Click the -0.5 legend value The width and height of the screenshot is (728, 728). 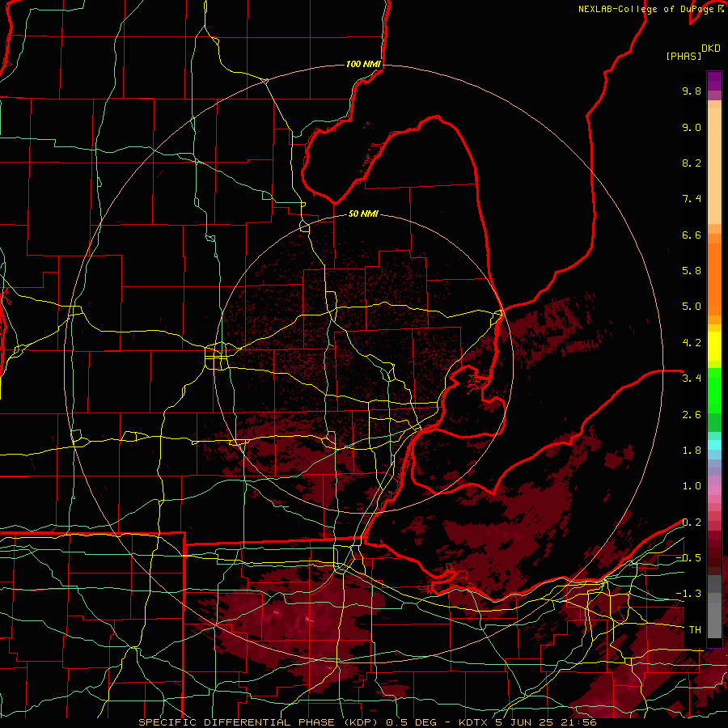tap(688, 558)
